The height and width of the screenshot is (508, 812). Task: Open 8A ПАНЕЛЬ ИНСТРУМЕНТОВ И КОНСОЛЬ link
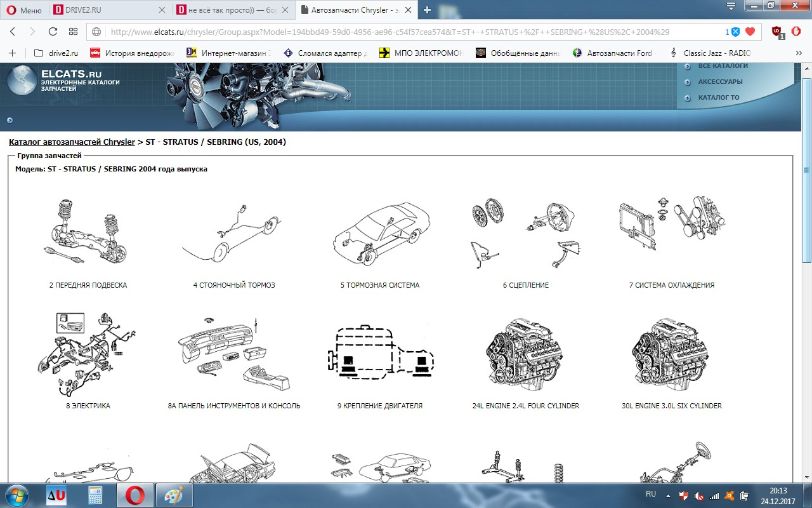(x=234, y=406)
